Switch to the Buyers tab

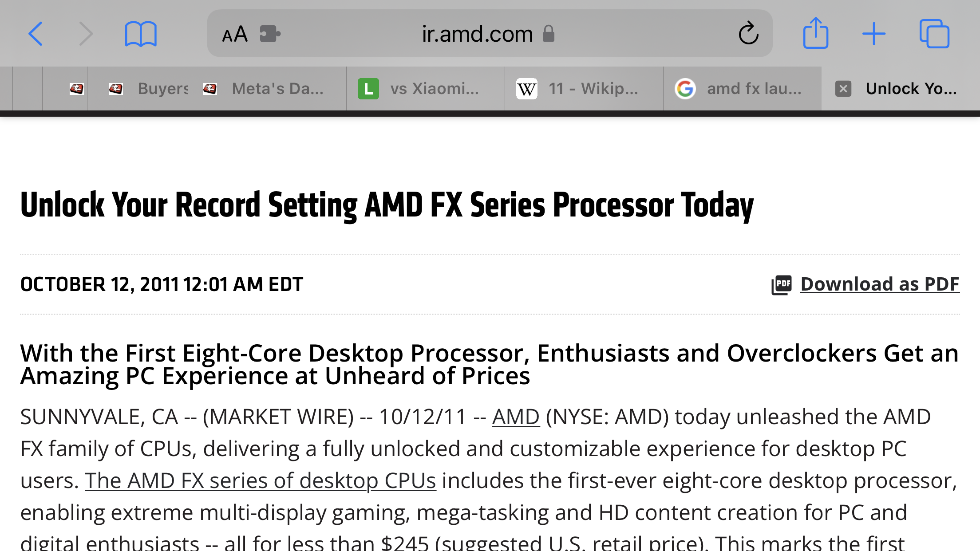(x=138, y=89)
